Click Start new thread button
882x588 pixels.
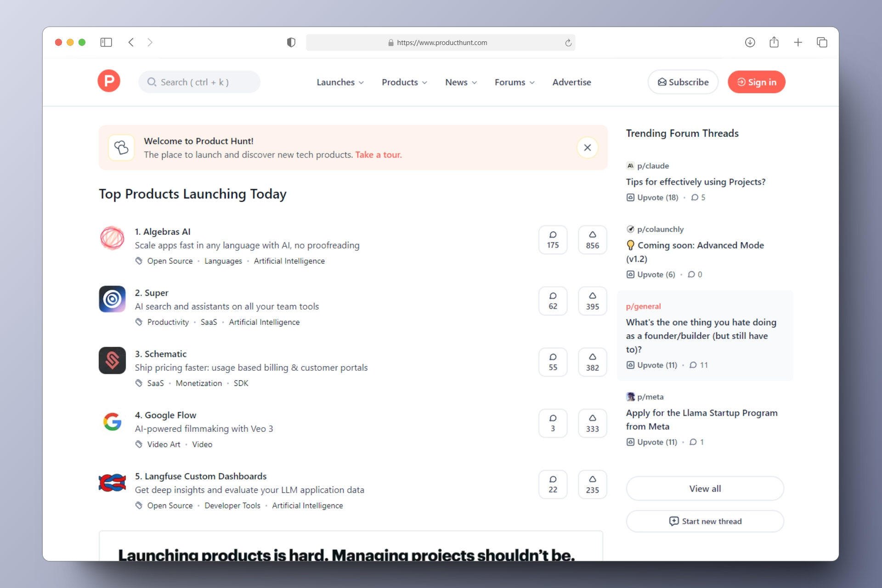(x=705, y=521)
